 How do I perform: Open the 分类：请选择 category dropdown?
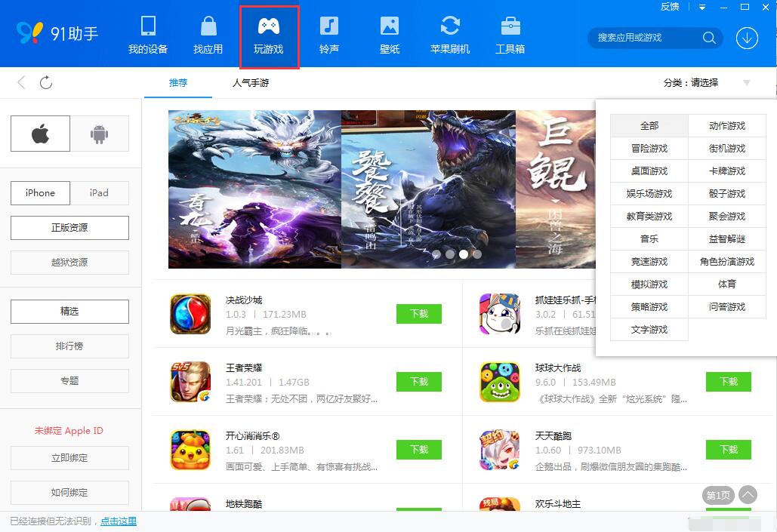coord(692,83)
